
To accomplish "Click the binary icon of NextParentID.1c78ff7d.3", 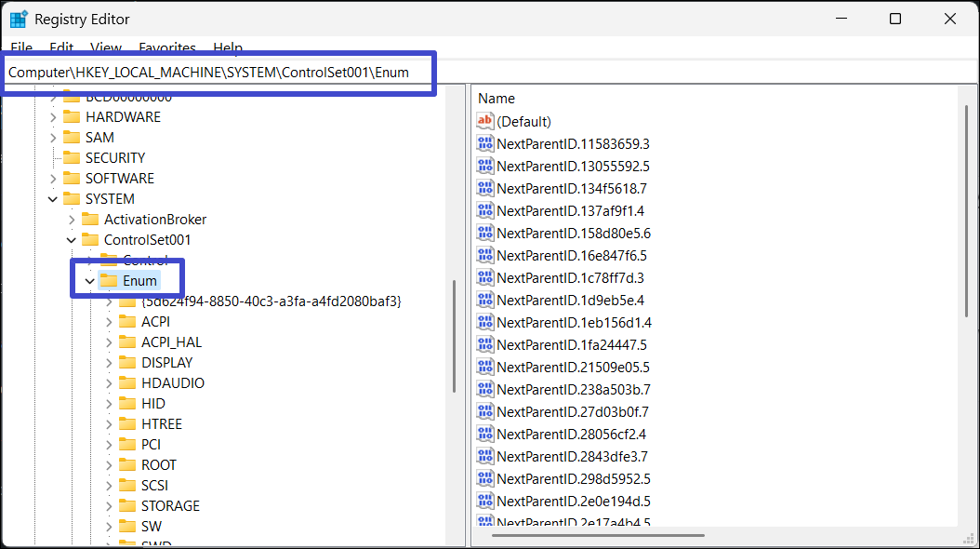I will (x=485, y=278).
